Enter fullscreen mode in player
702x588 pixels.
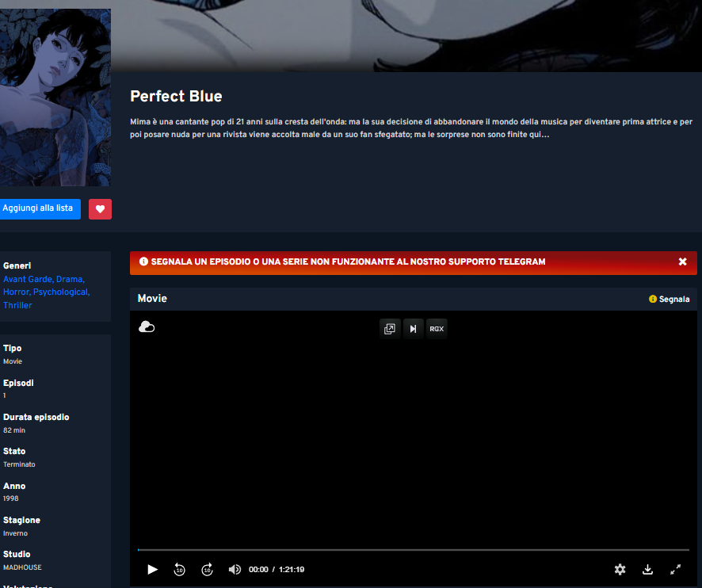pyautogui.click(x=675, y=569)
